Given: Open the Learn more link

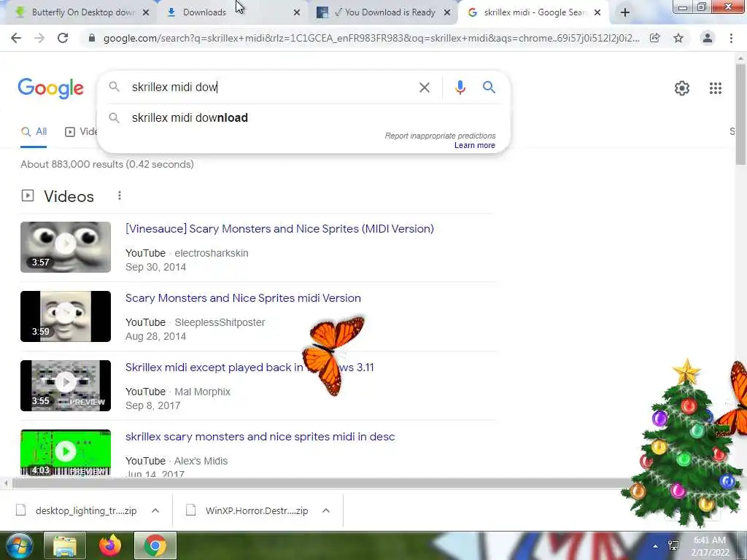Looking at the screenshot, I should coord(474,145).
